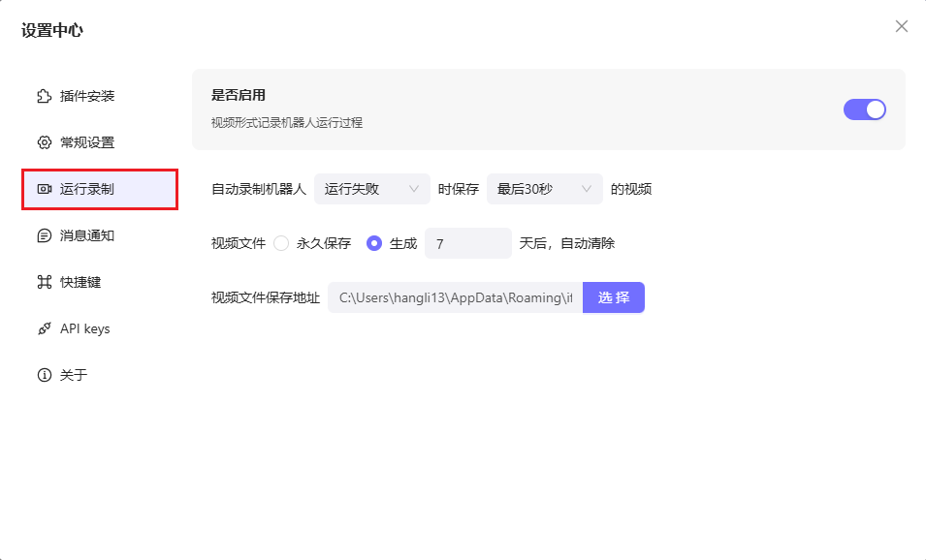
Task: Click the 消息通知 message icon
Action: tap(44, 234)
